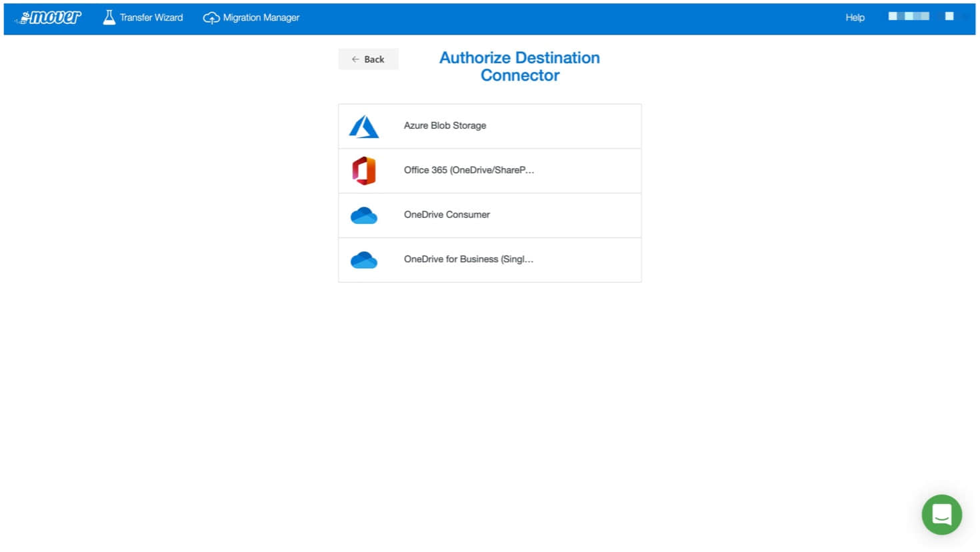Click the Authorize Destination Connector heading
Screen dimensions: 980x552
click(x=520, y=67)
